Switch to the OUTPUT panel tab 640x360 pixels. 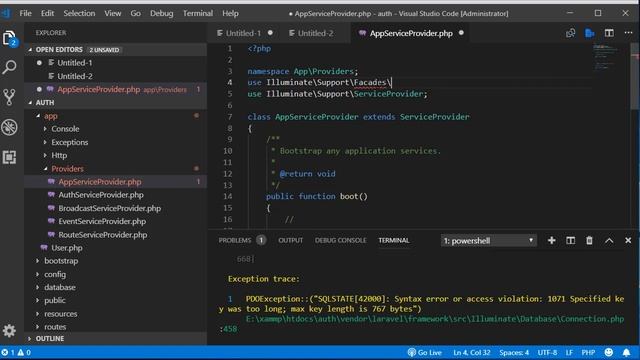(x=291, y=240)
